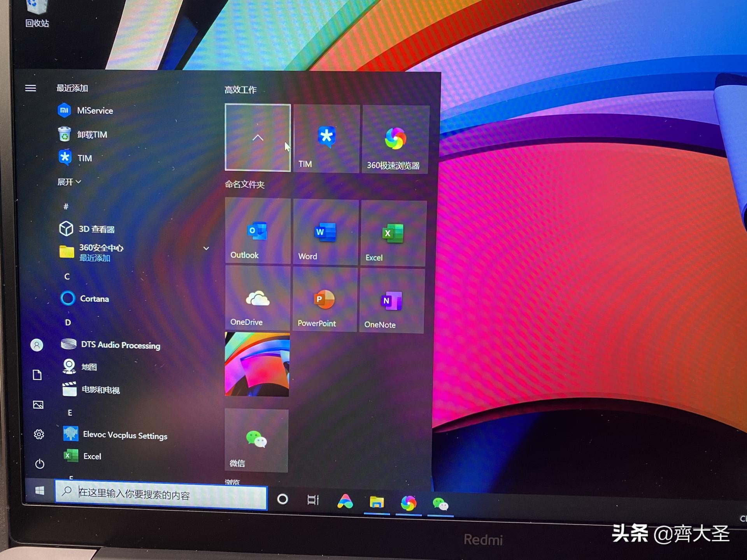Open the OneDrive tile
This screenshot has width=747, height=560.
[257, 299]
